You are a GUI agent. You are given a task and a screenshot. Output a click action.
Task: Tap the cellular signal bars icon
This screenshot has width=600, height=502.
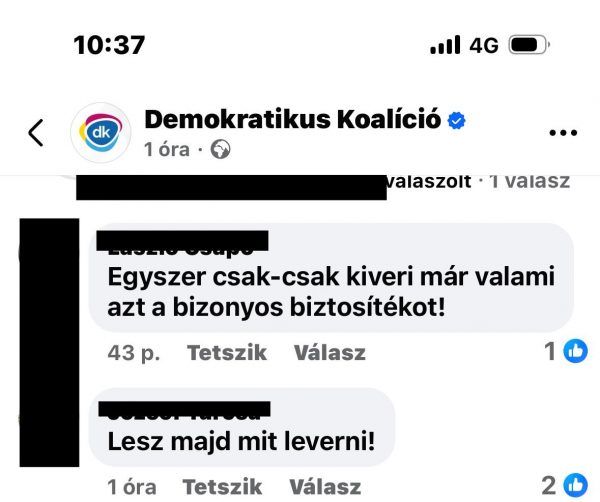pyautogui.click(x=445, y=45)
